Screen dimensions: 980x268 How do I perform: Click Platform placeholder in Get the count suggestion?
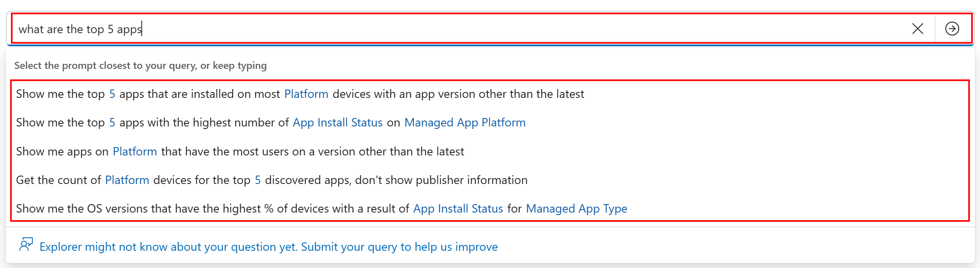[127, 180]
